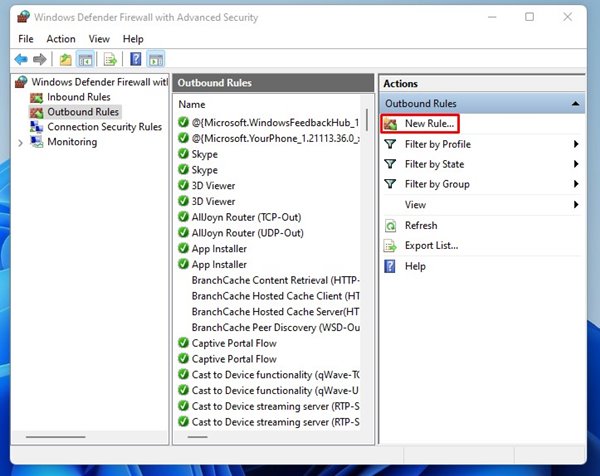600x476 pixels.
Task: Click Export List... action label
Action: (431, 245)
